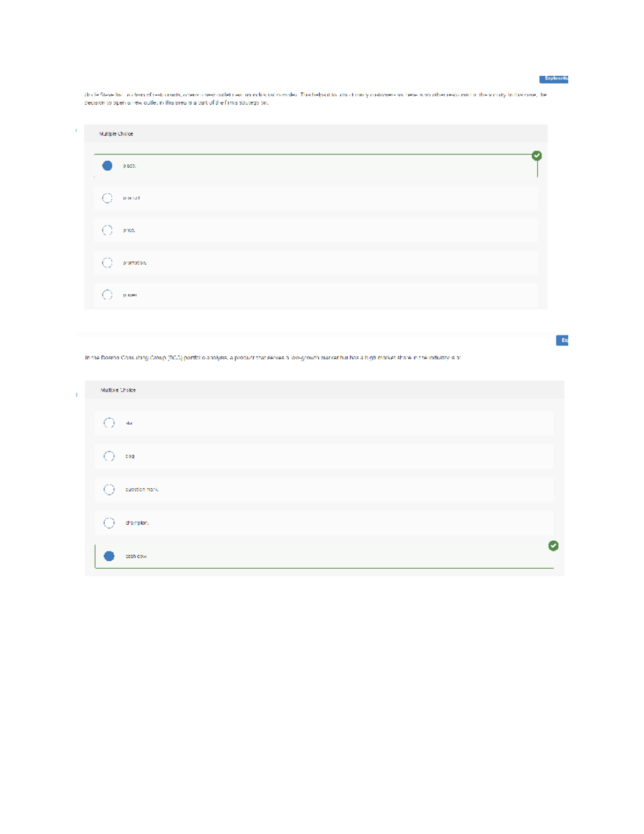Choose the 'champion.' answer option

coord(109,522)
